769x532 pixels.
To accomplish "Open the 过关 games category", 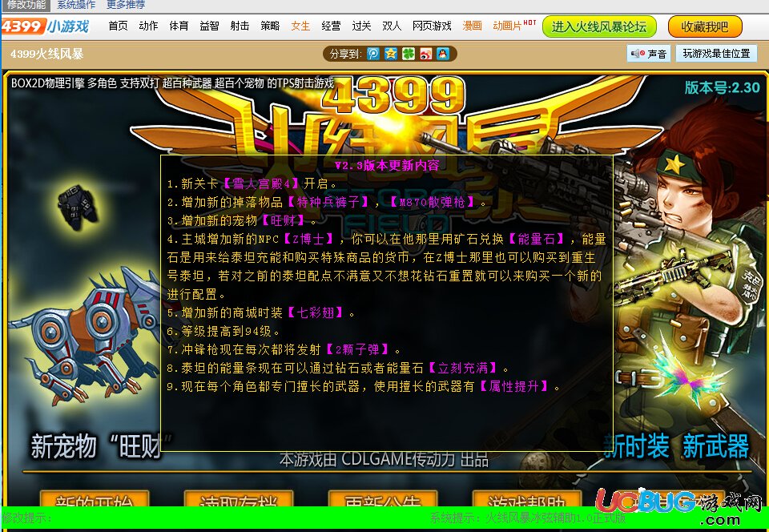I will (x=361, y=26).
